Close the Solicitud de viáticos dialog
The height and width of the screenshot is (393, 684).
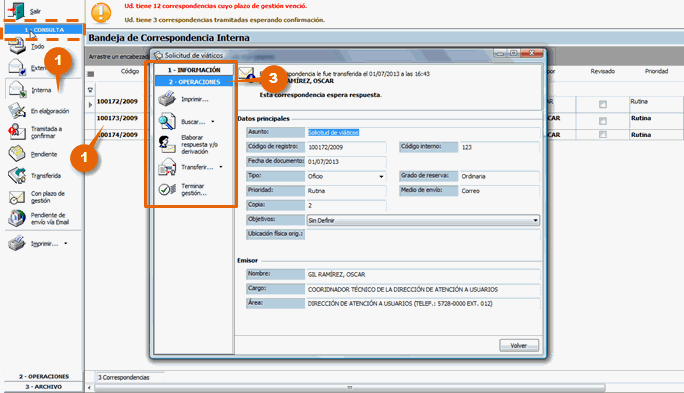click(533, 53)
